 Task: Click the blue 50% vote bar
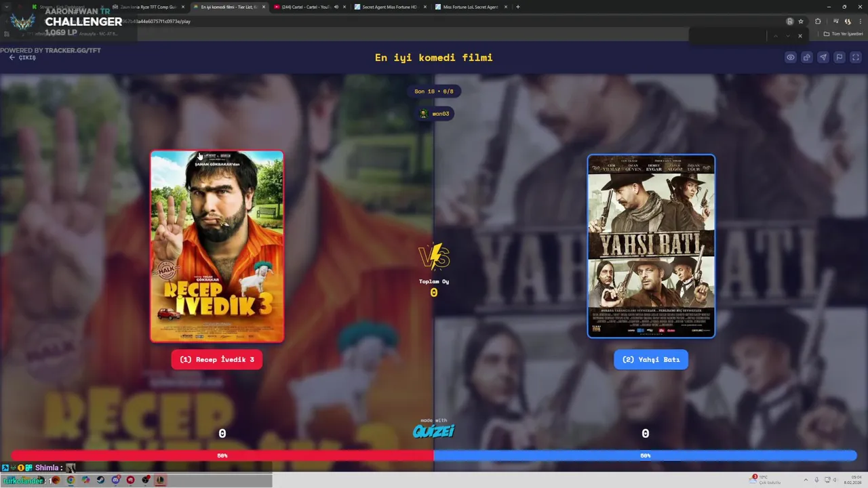646,455
